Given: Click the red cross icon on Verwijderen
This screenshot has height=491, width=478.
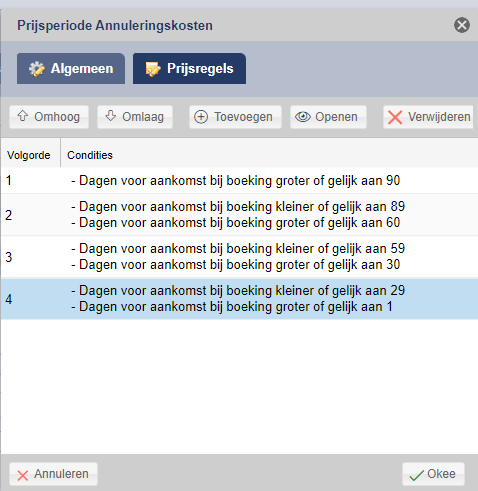Looking at the screenshot, I should click(395, 117).
